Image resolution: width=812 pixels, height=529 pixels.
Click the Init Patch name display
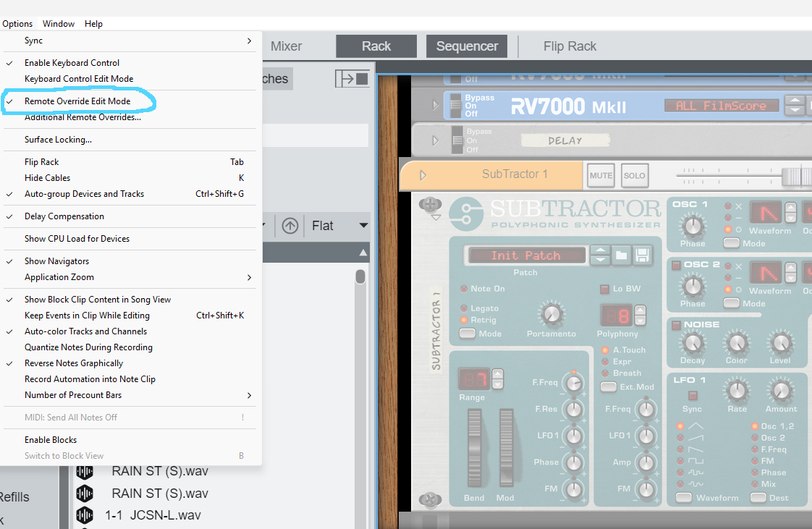click(526, 255)
